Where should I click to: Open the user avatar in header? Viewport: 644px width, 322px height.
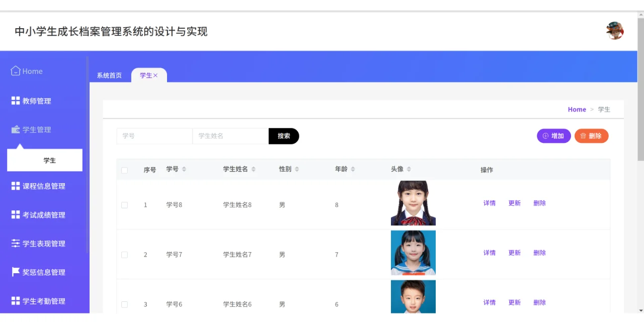pyautogui.click(x=615, y=31)
